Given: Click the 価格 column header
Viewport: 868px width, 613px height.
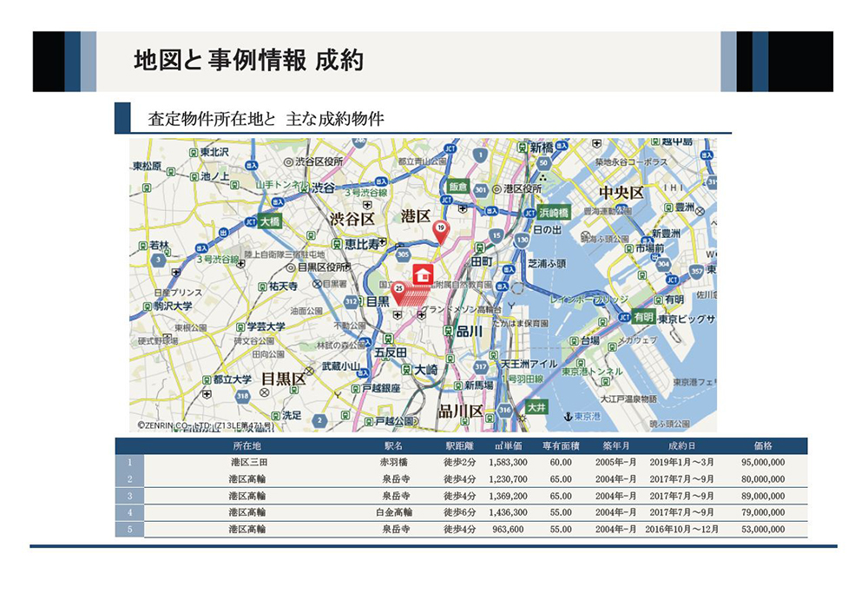Looking at the screenshot, I should tap(763, 445).
